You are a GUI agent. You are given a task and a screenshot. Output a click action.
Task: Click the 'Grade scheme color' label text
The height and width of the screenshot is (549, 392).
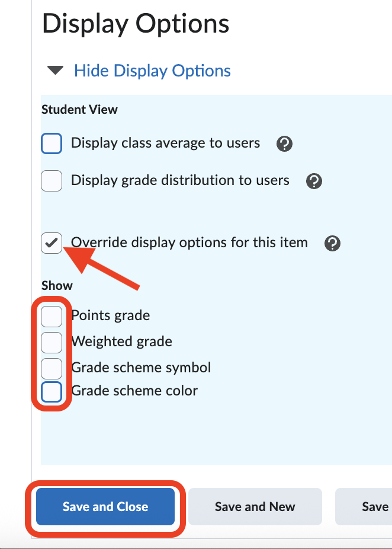pos(134,391)
